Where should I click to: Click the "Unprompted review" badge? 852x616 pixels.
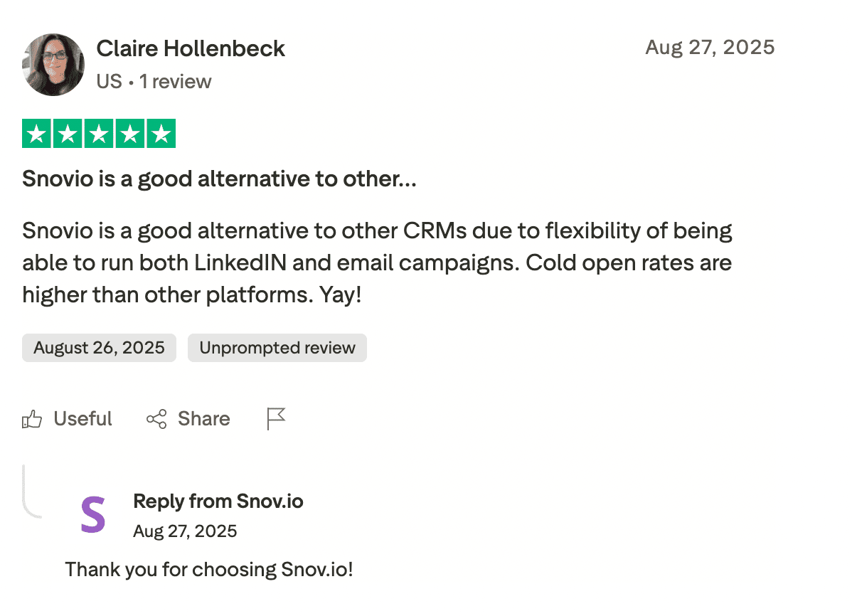(277, 348)
